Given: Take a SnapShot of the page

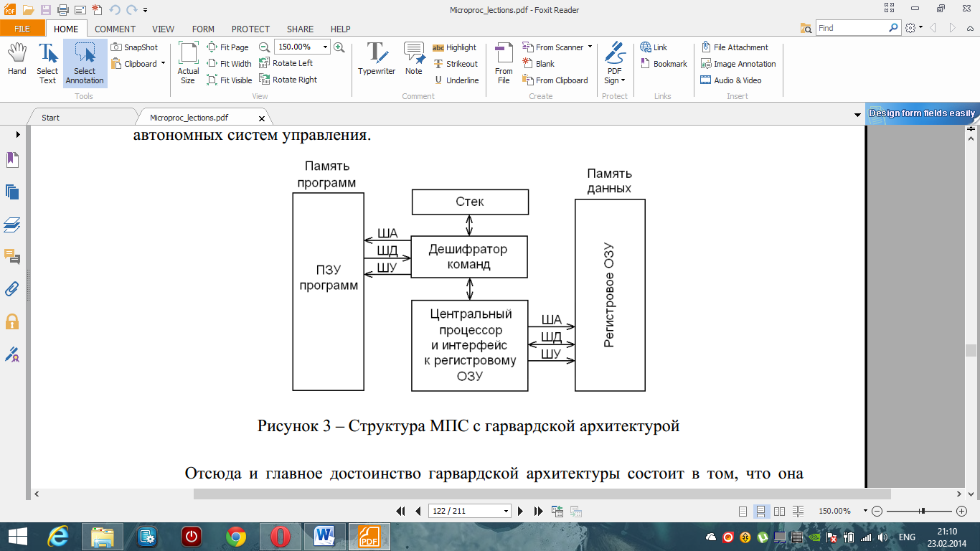Looking at the screenshot, I should (x=135, y=47).
